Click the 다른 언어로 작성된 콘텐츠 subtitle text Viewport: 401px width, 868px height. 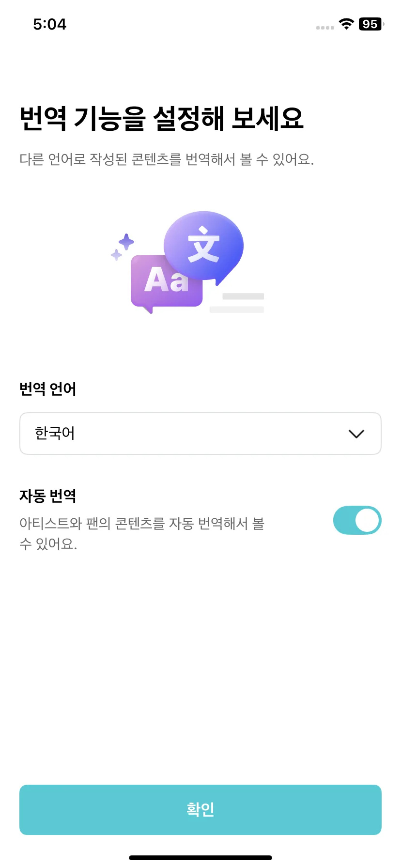pos(167,159)
